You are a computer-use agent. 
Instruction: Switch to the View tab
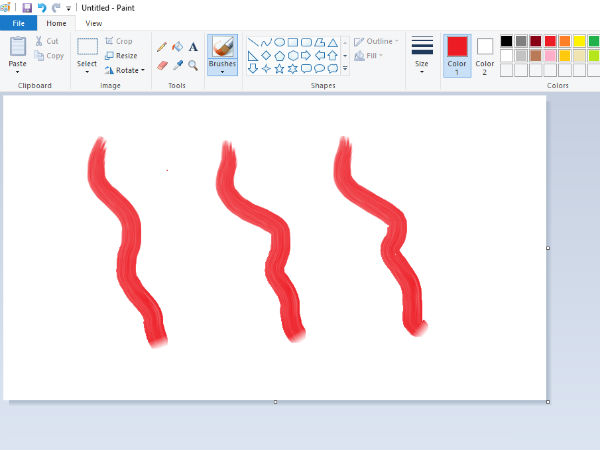point(93,23)
